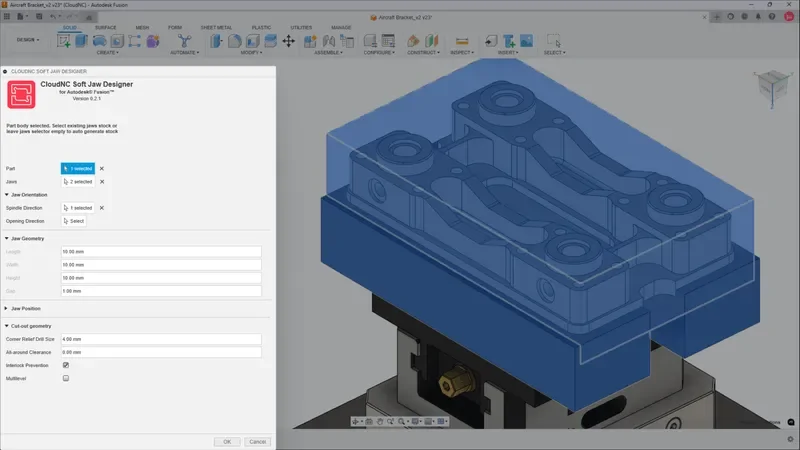Open the Inspect dropdown menu
Image resolution: width=800 pixels, height=450 pixels.
[x=462, y=53]
